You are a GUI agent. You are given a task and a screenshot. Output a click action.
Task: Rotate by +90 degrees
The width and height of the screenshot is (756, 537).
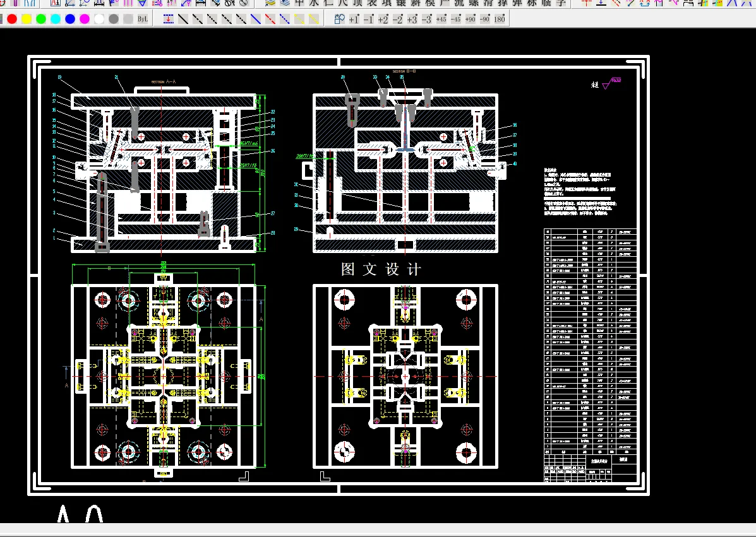point(470,19)
